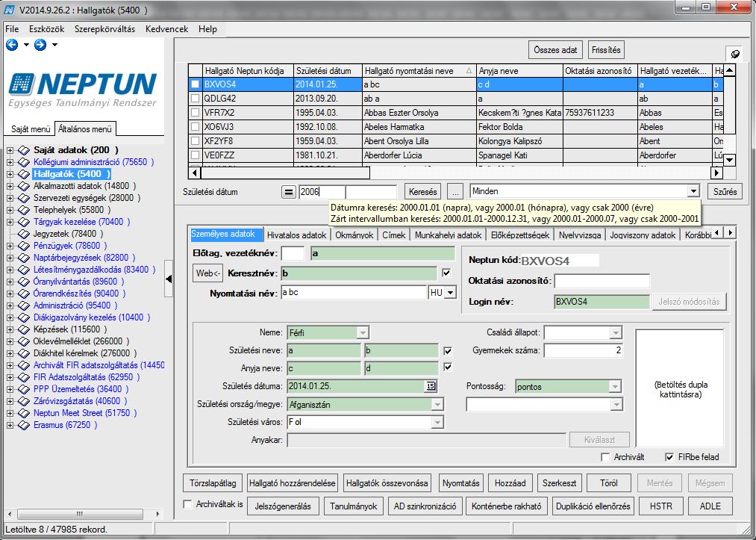This screenshot has height=540, width=756.
Task: Check the row checkbox for BXVOS4
Action: (196, 84)
